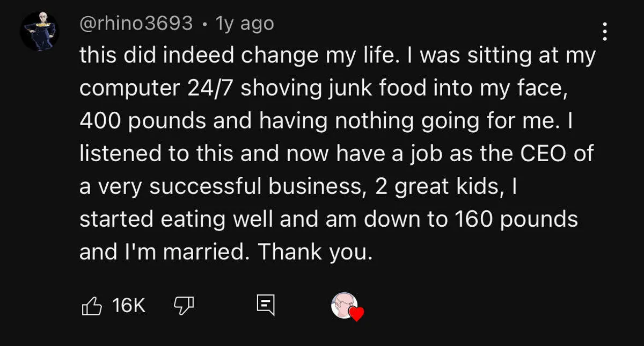Screen dimensions: 644x346
Task: Like the comment with the thumbs-up icon
Action: tap(91, 306)
